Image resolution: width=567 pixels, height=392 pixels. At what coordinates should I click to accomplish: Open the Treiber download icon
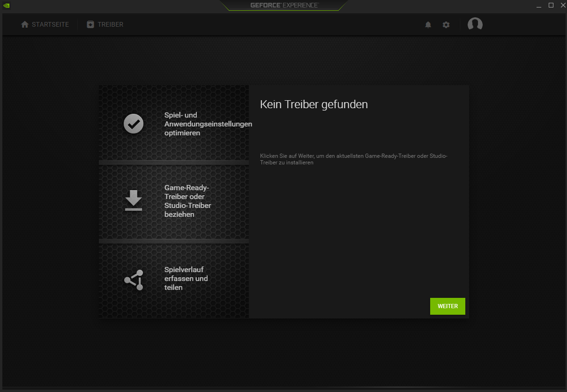(x=90, y=24)
